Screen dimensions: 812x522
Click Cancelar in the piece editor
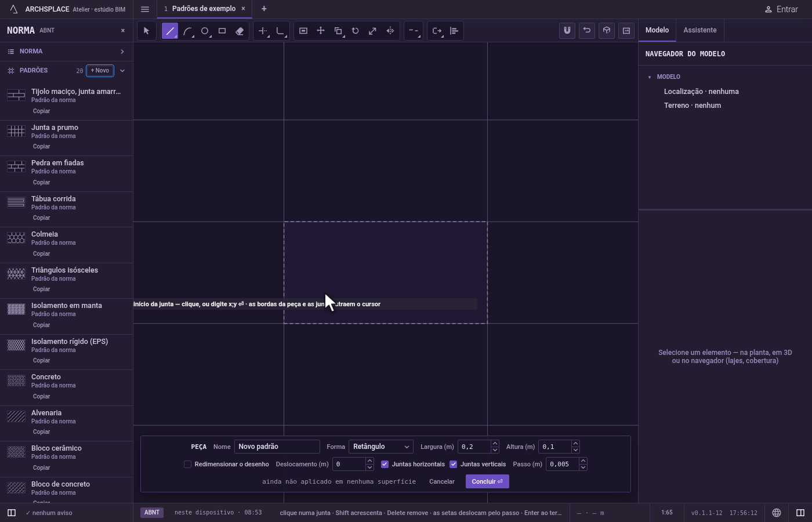(x=442, y=481)
